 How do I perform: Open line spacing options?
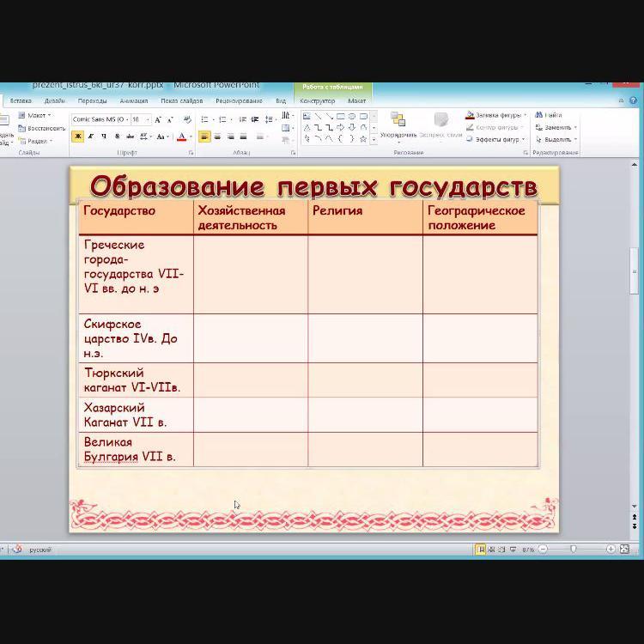(x=270, y=119)
